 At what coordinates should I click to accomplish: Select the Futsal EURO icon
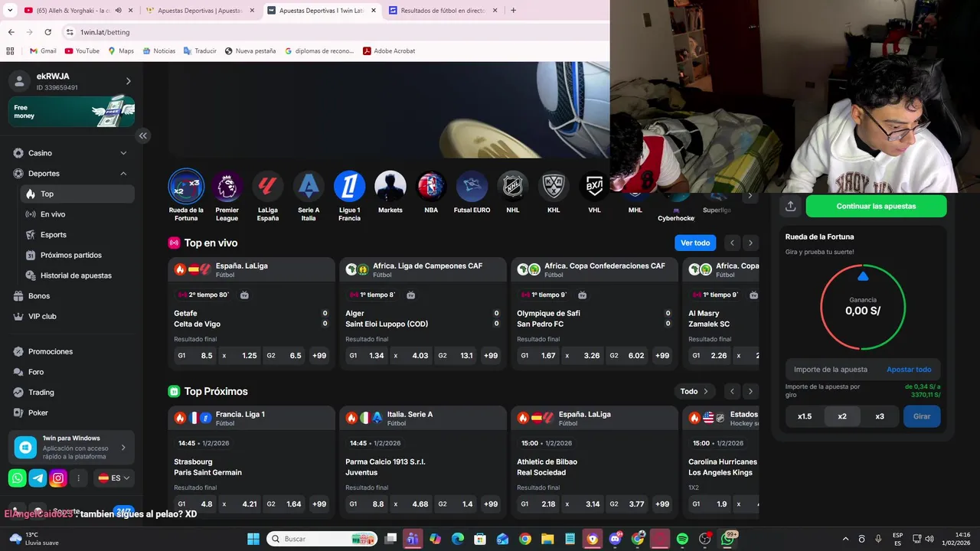click(472, 186)
